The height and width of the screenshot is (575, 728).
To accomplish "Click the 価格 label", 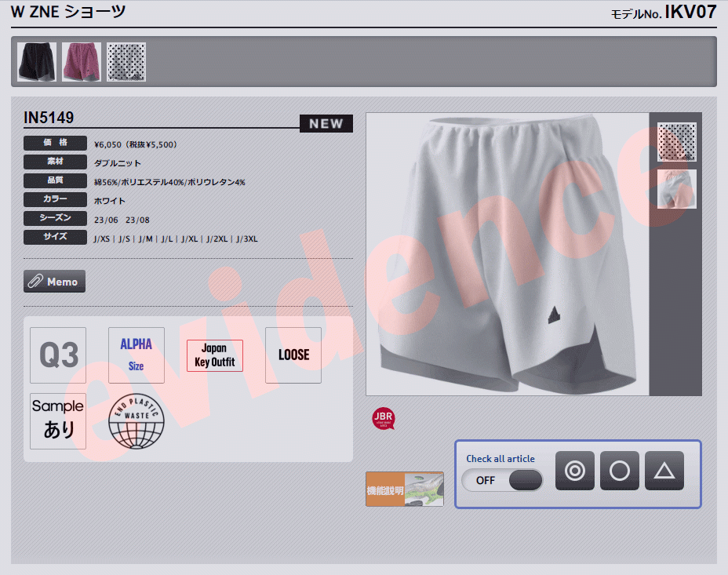I will pos(55,143).
